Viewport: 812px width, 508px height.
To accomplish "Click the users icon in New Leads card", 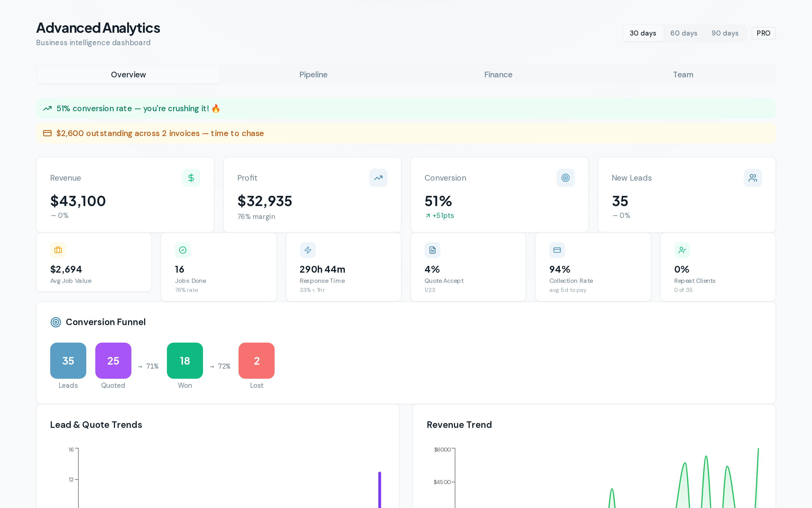I will (753, 178).
